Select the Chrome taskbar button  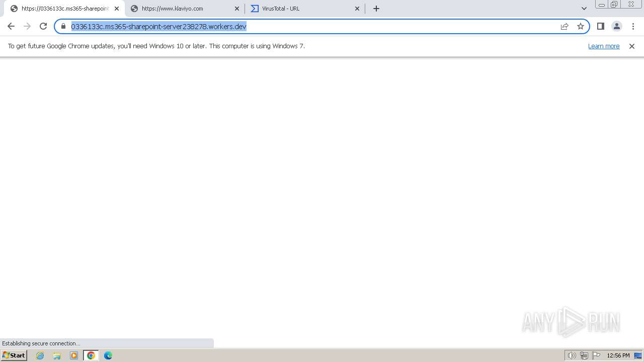(91, 355)
